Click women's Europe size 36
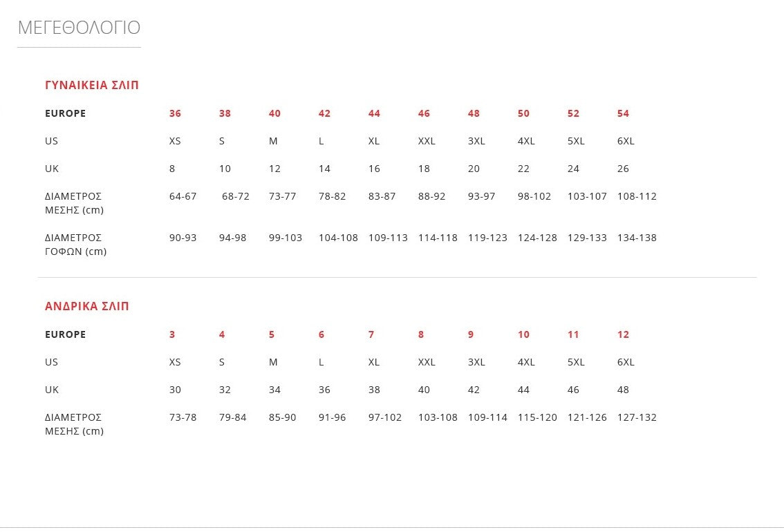Image resolution: width=784 pixels, height=532 pixels. (x=175, y=113)
